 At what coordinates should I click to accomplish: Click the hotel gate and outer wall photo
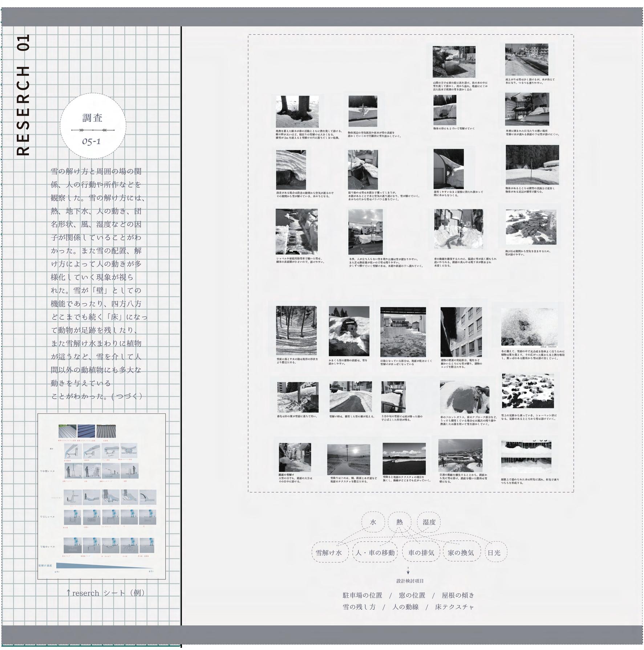527,109
